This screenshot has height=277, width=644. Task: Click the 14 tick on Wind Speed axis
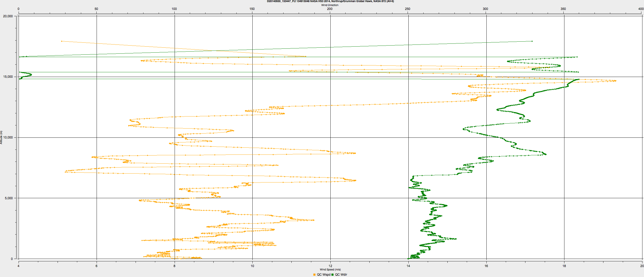pos(408,266)
